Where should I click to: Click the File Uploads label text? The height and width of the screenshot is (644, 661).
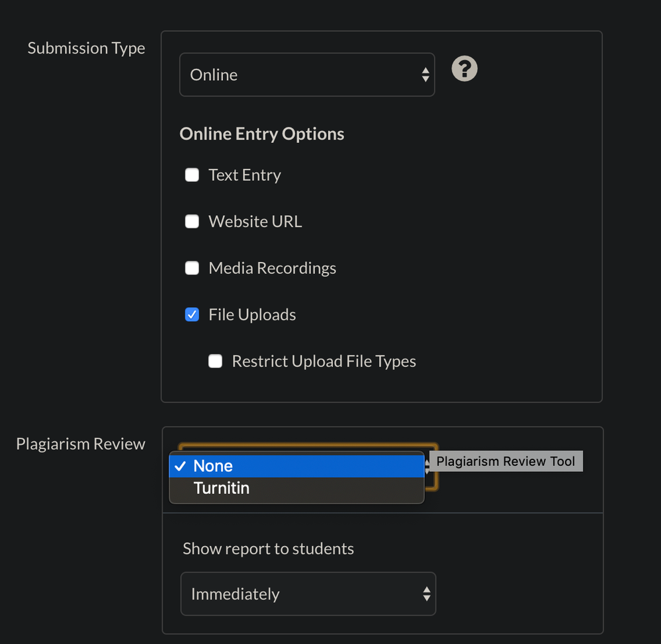point(252,315)
